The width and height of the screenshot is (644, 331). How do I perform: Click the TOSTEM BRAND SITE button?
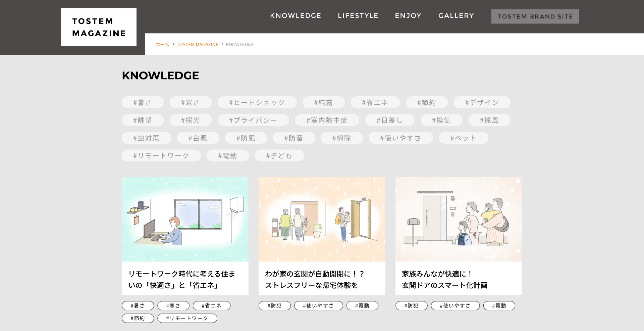tap(535, 16)
